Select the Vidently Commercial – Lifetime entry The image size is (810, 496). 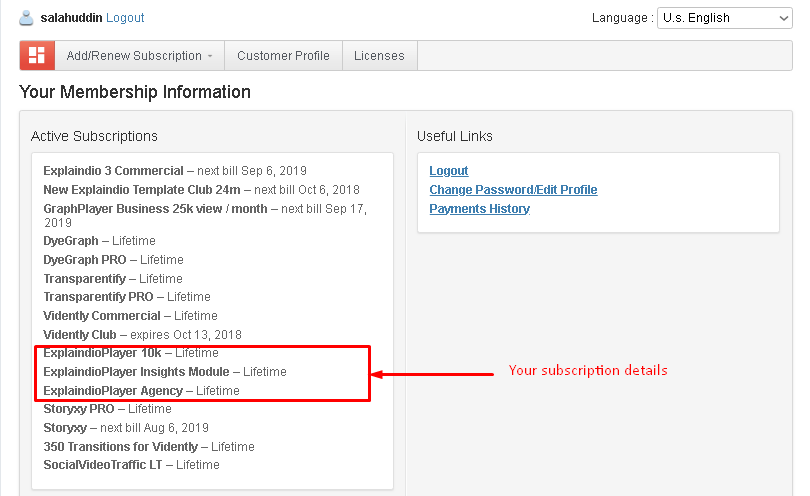tap(130, 316)
